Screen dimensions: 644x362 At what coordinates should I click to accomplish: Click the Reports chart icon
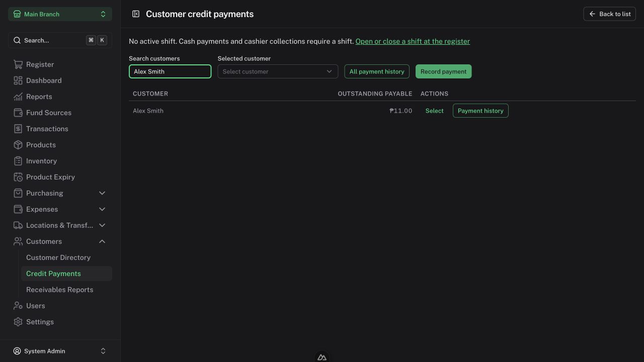tap(18, 97)
